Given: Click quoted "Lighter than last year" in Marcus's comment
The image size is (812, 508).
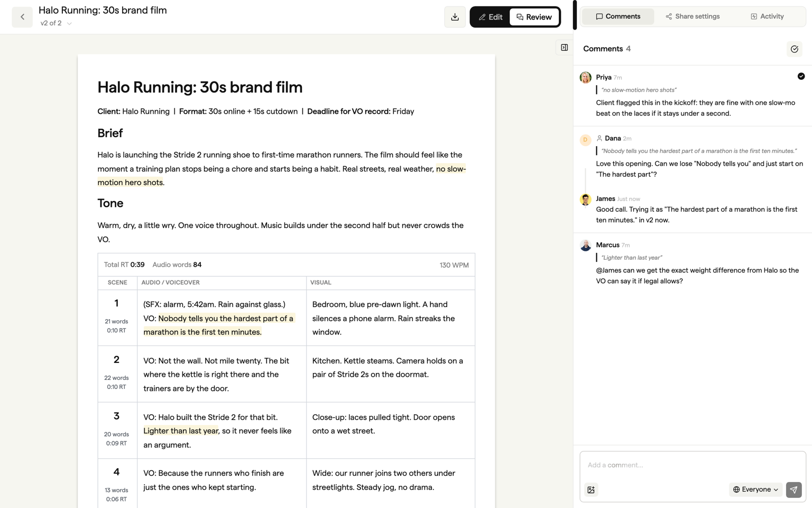Looking at the screenshot, I should coord(632,258).
